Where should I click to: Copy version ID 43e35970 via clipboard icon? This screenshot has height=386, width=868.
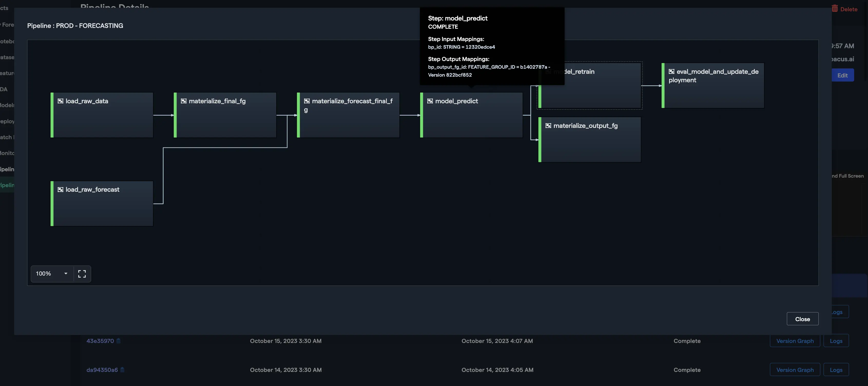pyautogui.click(x=119, y=341)
